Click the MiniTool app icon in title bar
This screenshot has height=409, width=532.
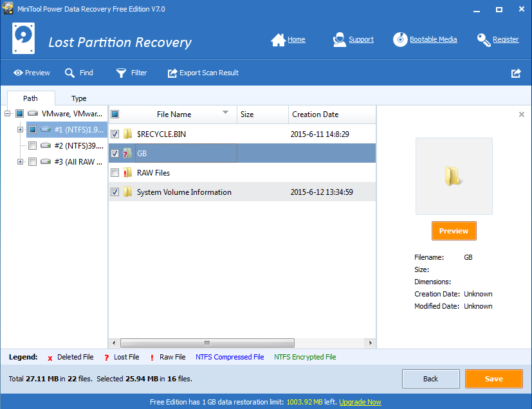(8, 8)
